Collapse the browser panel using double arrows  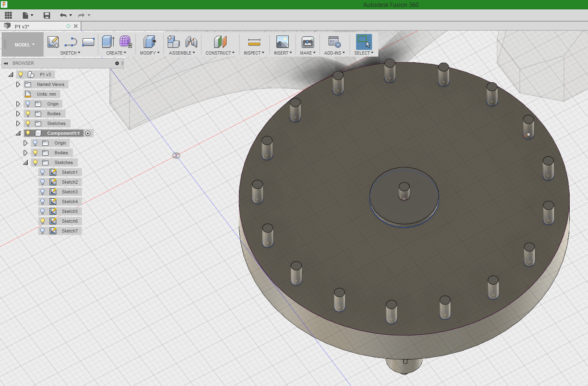coord(6,64)
